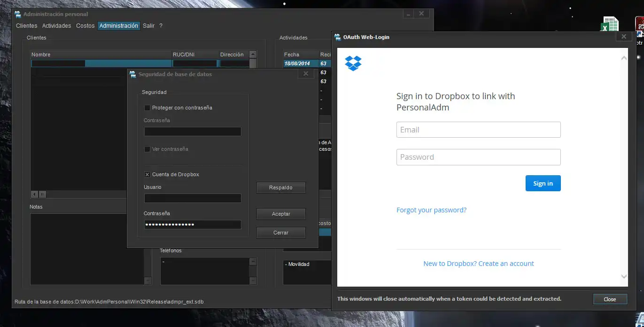Click the Dirección column header
The height and width of the screenshot is (327, 644).
point(233,54)
